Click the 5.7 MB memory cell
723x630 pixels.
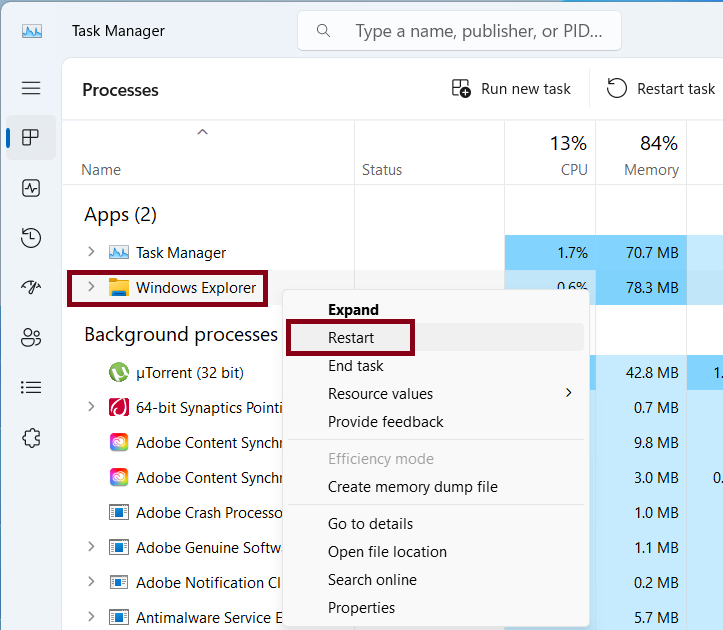coord(641,618)
